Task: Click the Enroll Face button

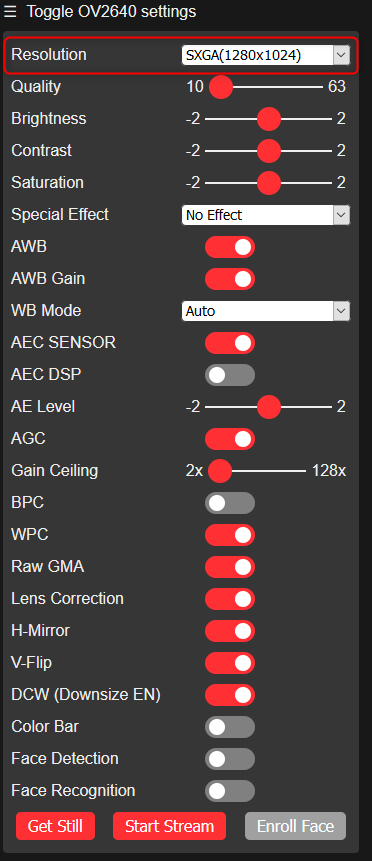Action: (x=296, y=826)
